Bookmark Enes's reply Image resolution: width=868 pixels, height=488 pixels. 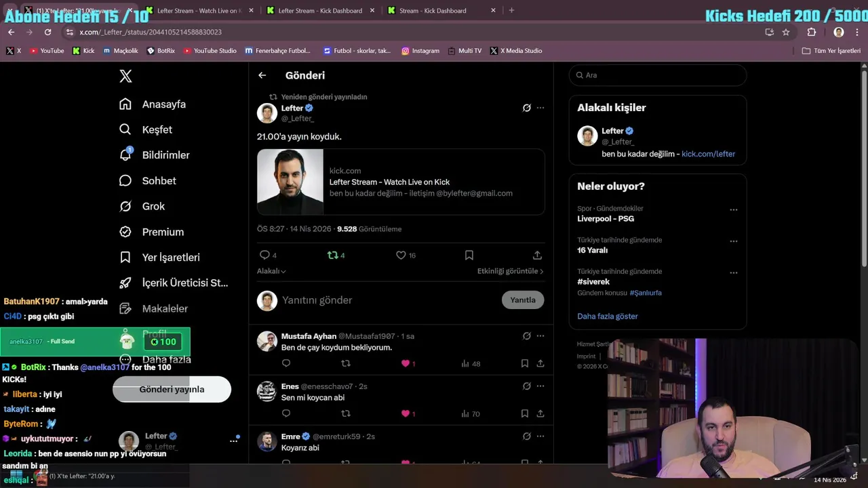(x=525, y=414)
